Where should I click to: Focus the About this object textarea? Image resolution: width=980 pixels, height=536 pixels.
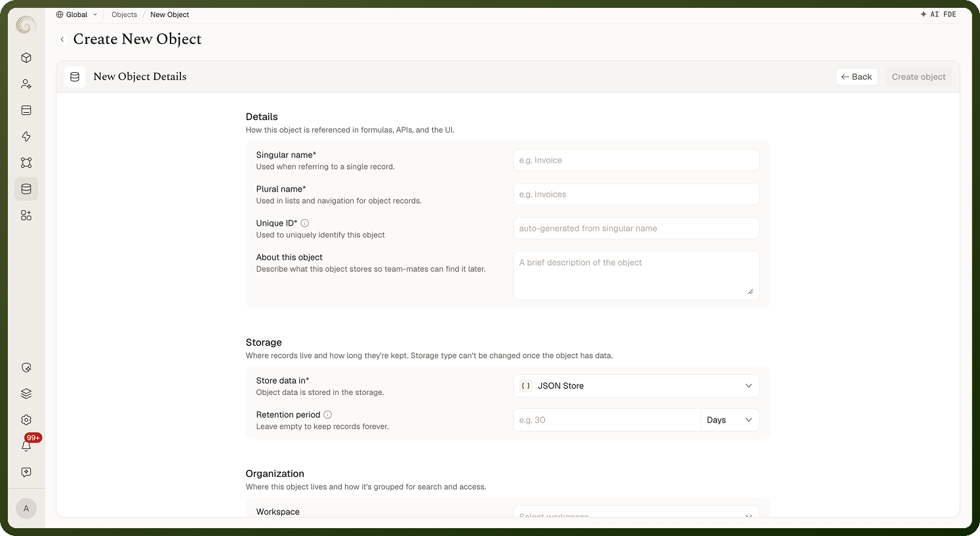(x=636, y=276)
